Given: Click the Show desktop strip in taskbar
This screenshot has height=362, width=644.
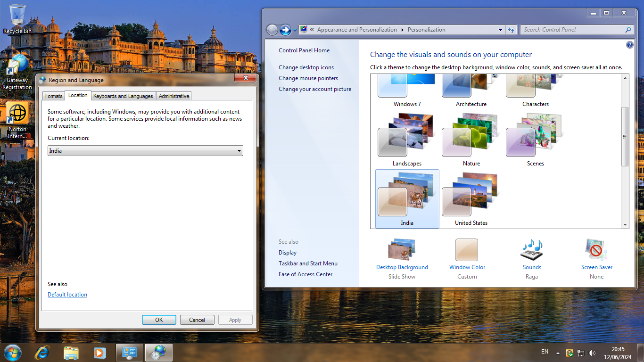Looking at the screenshot, I should 641,353.
